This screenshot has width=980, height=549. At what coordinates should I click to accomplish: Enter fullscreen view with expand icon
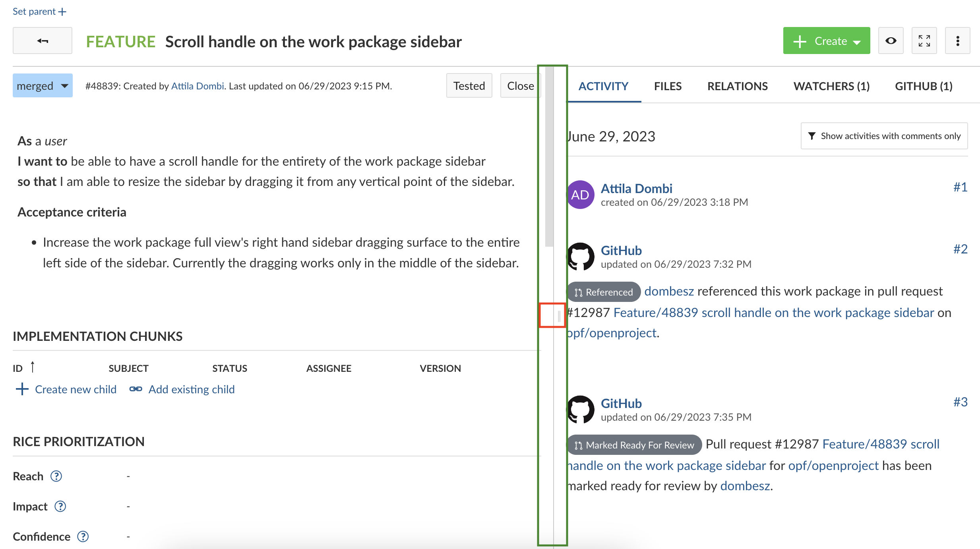[x=924, y=41]
